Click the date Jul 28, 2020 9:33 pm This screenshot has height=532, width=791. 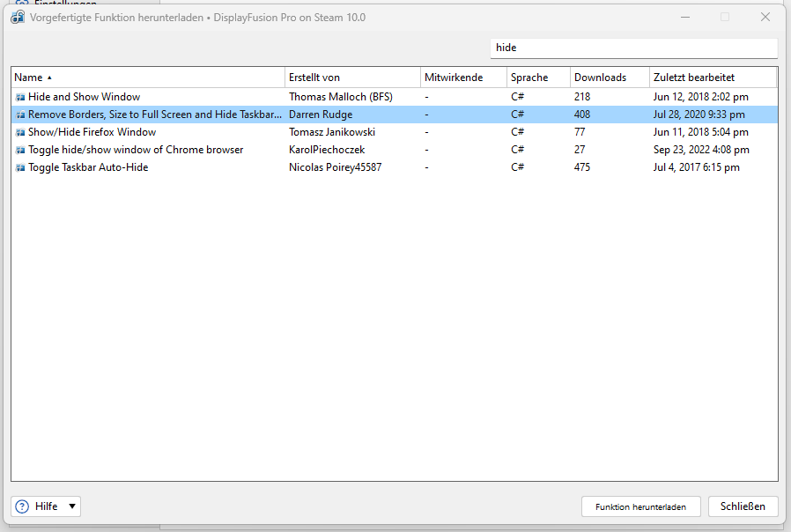tap(699, 115)
